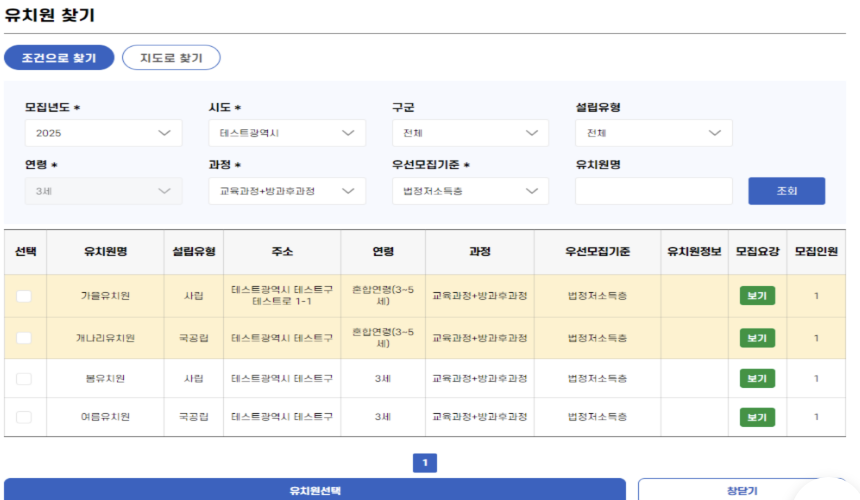Click the 유치원선택 button
The width and height of the screenshot is (860, 500).
point(315,490)
